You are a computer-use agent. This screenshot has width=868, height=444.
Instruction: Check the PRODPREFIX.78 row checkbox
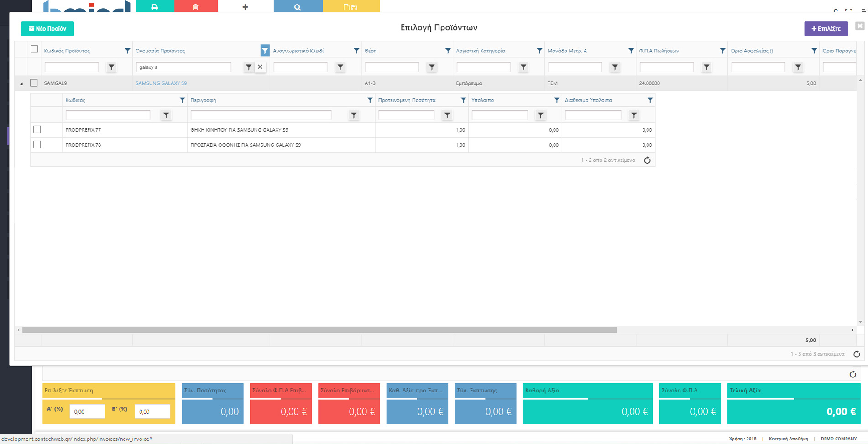click(37, 145)
